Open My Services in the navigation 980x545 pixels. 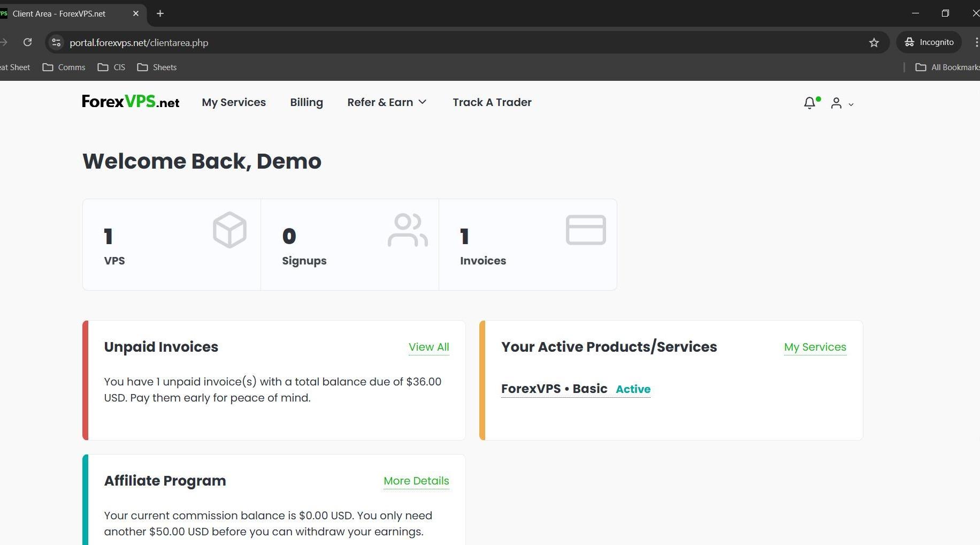click(x=234, y=102)
